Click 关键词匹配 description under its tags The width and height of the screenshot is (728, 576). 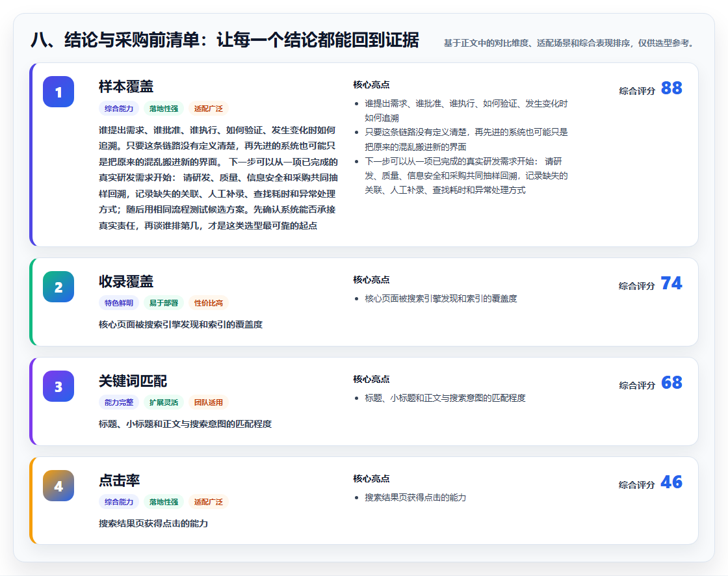(x=185, y=424)
